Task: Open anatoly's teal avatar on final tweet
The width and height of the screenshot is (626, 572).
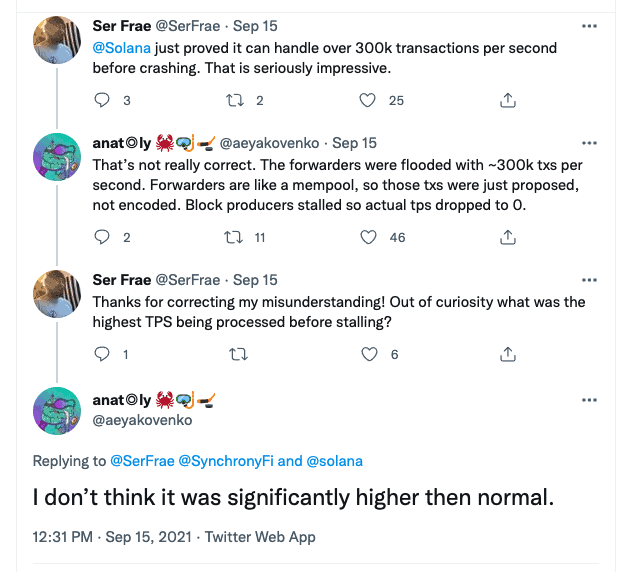Action: coord(59,410)
